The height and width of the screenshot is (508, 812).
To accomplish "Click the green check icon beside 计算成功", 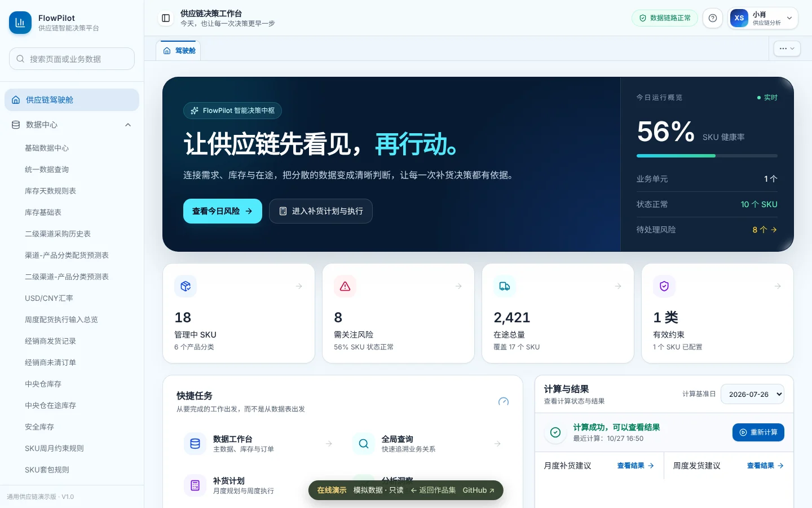I will [555, 432].
